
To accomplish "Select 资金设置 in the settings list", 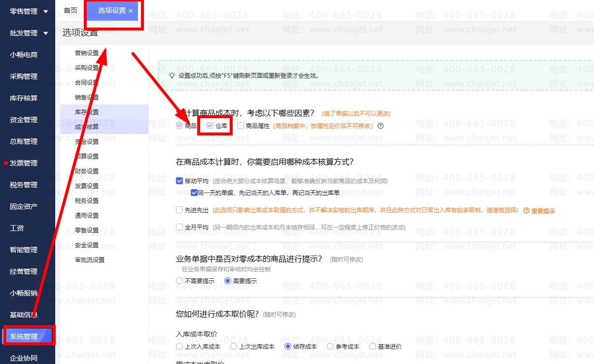I will click(x=87, y=141).
